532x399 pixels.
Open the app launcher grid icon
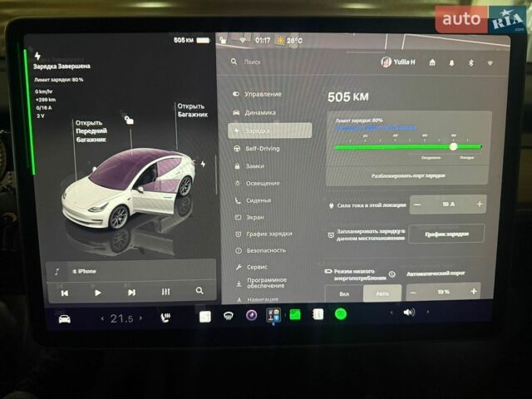273,314
